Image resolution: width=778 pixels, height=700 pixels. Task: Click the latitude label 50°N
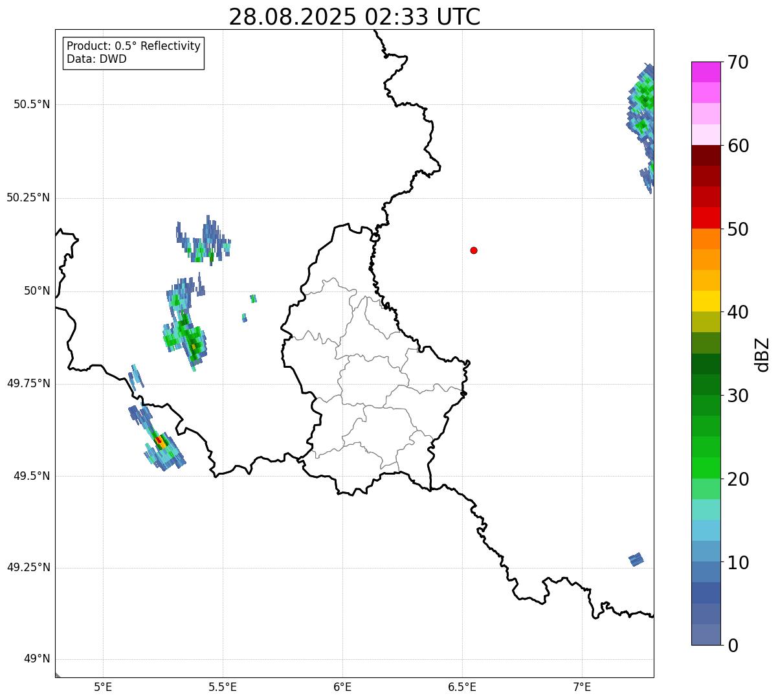(37, 291)
